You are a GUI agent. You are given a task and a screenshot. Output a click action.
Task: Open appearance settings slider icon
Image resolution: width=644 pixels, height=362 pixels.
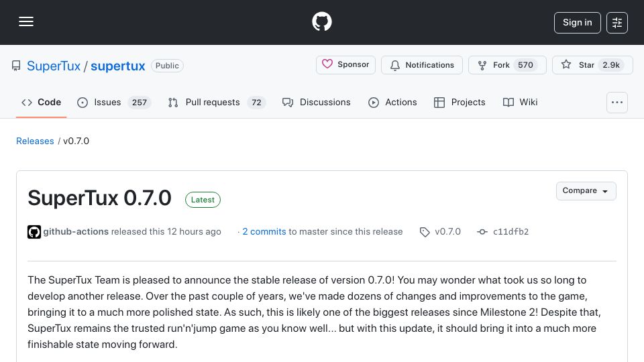pos(617,23)
